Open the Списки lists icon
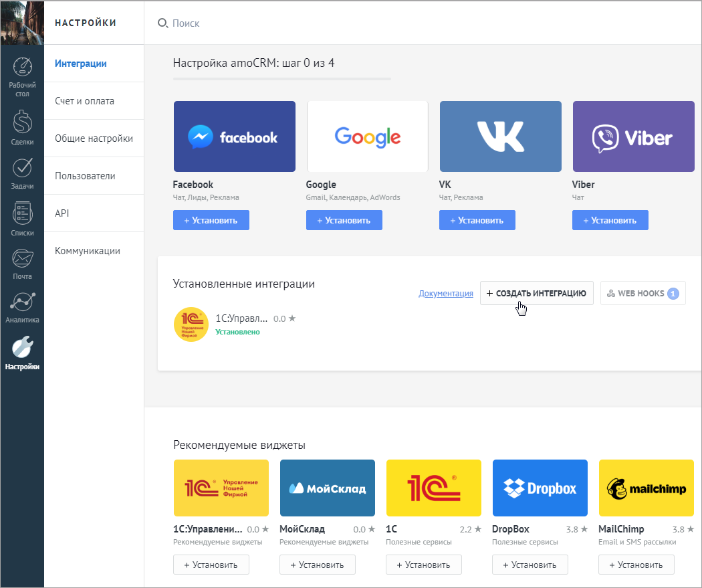The height and width of the screenshot is (588, 702). click(x=23, y=214)
